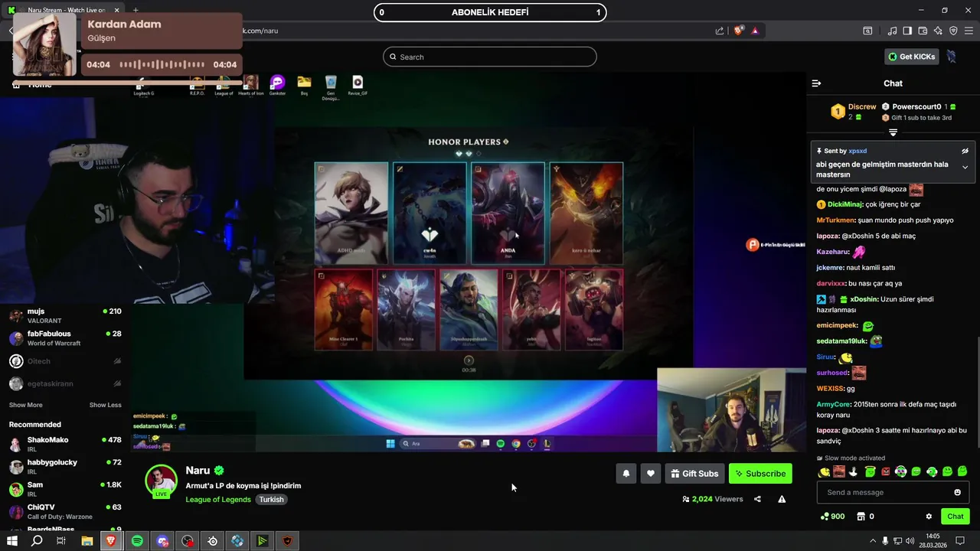Screen dimensions: 980x551
Task: Open the offline Oitech followed channel
Action: 65,361
